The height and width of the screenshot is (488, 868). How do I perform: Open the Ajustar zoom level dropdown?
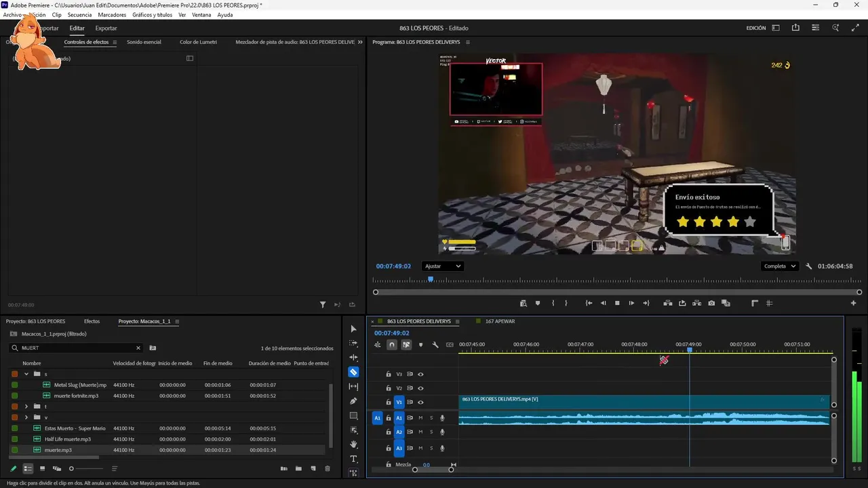point(442,266)
